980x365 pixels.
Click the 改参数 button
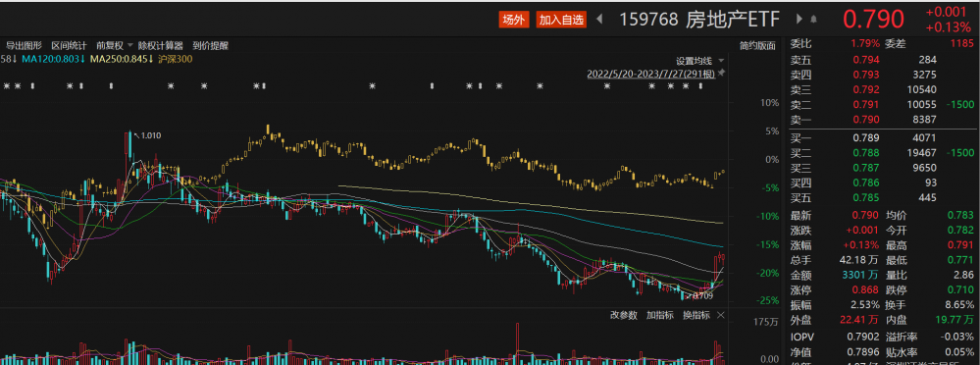point(624,315)
